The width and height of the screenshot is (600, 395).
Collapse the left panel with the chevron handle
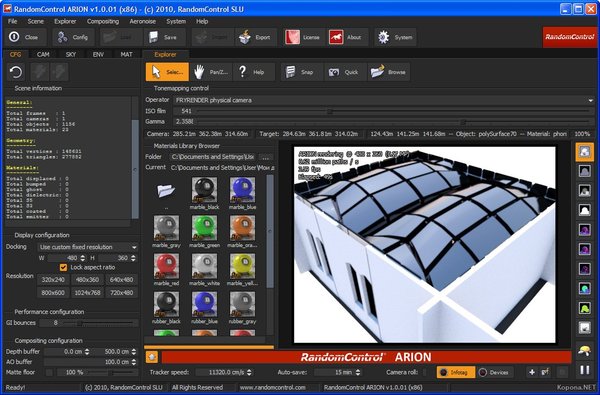[x=135, y=169]
